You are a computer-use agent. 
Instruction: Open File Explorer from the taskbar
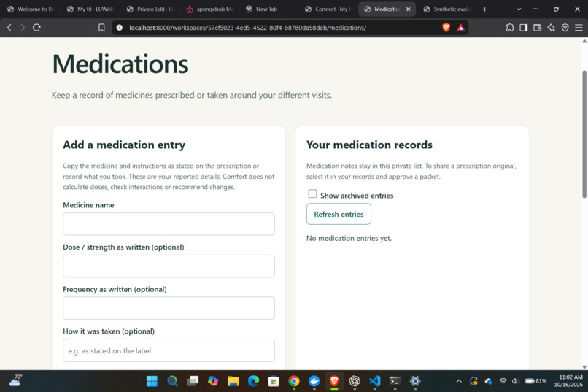[x=233, y=381]
